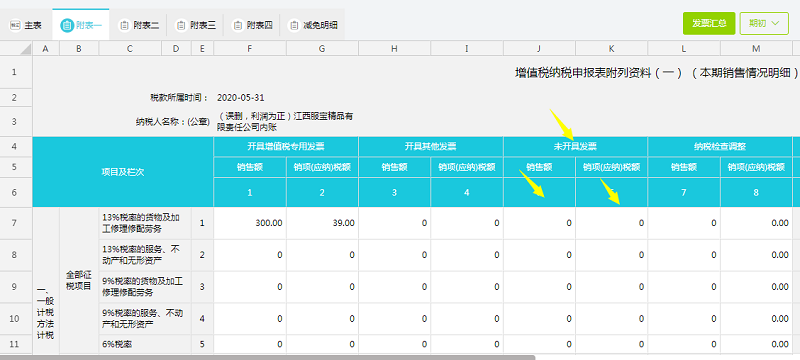Click the 附表一 circular document icon
Viewport: 800px width, 360px height.
(67, 25)
